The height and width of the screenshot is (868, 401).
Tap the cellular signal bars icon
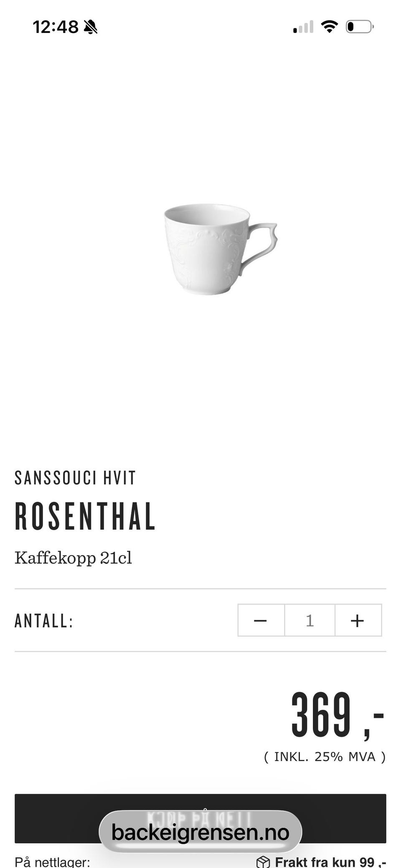(x=303, y=27)
